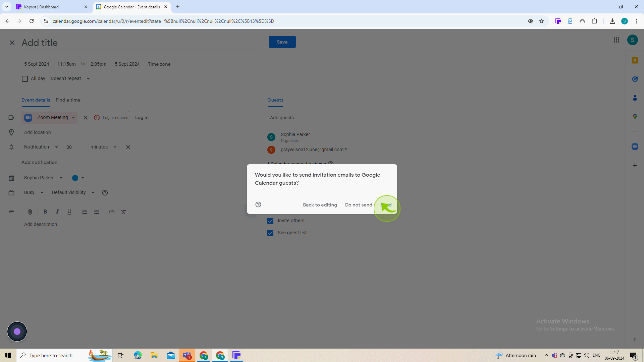This screenshot has width=644, height=362.
Task: Switch to the Find a time tab
Action: pyautogui.click(x=68, y=100)
